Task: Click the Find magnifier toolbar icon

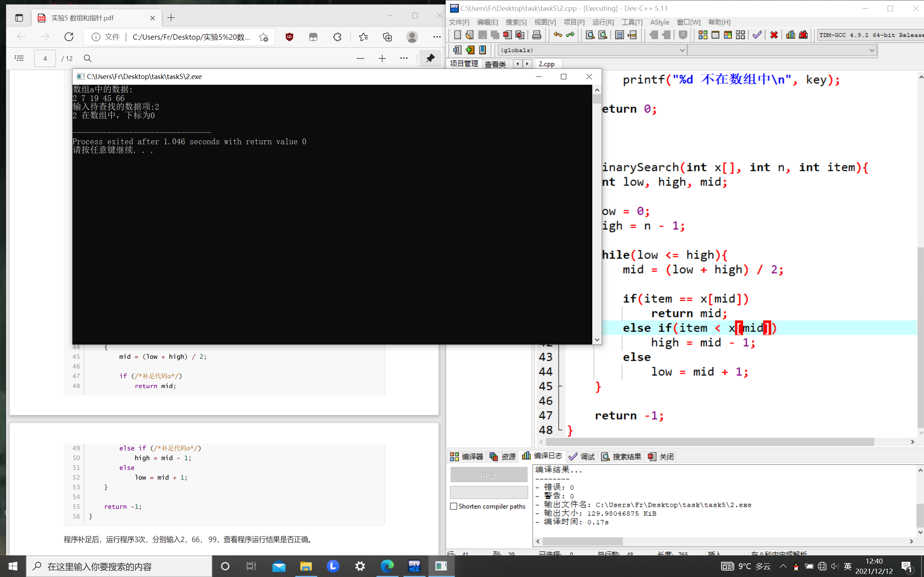Action: tap(590, 35)
